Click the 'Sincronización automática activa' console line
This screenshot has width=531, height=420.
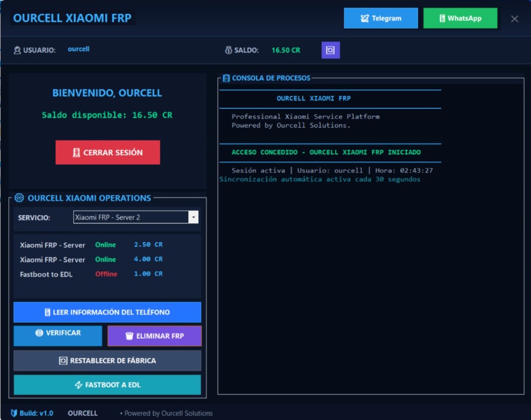[x=320, y=179]
